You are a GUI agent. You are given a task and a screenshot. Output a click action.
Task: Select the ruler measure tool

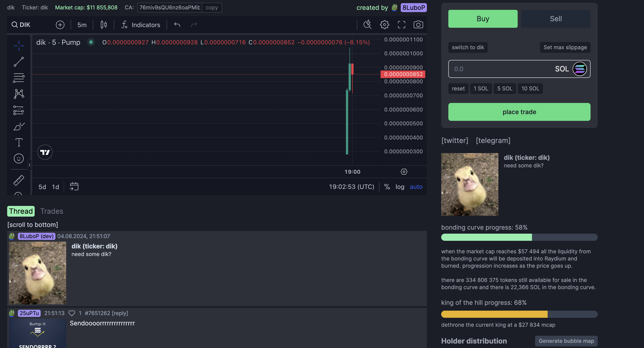pyautogui.click(x=19, y=180)
